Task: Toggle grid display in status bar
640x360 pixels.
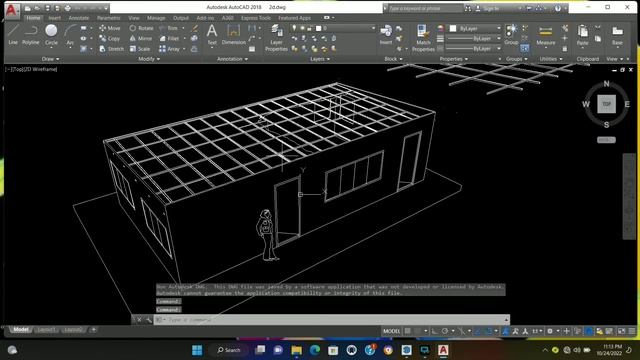Action: tap(407, 331)
